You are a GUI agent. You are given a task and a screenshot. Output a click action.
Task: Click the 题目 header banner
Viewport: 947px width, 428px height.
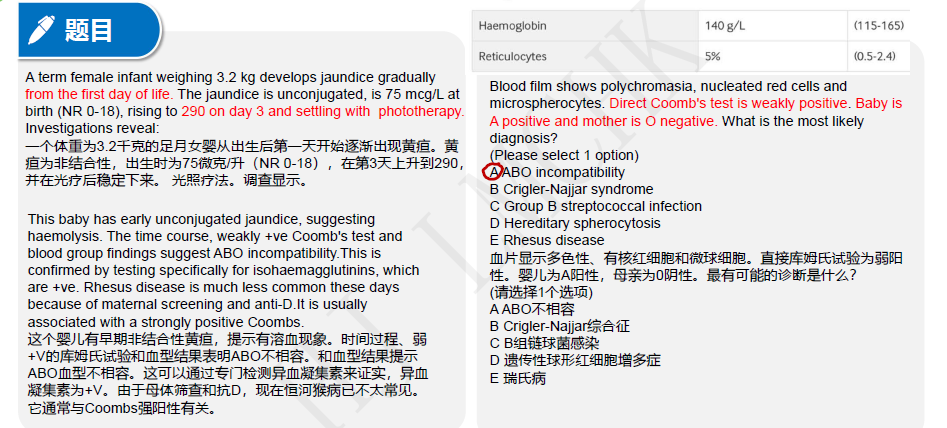point(89,30)
